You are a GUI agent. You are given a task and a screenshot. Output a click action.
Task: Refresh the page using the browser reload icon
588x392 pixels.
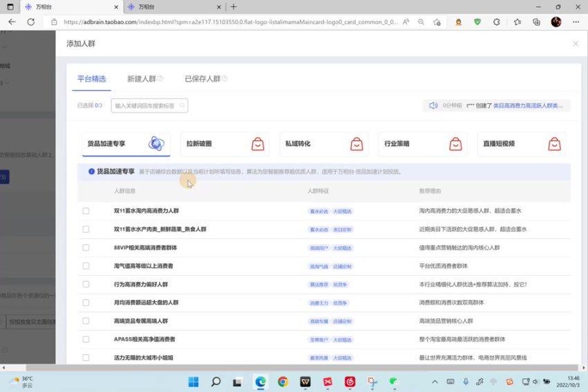tap(31, 22)
